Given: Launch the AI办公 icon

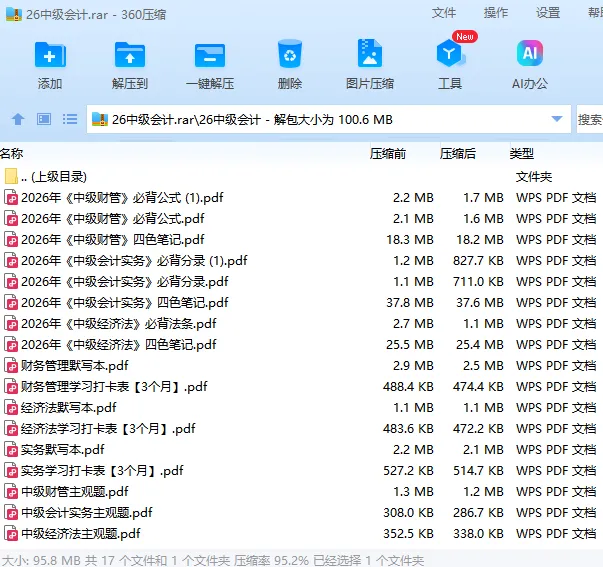Looking at the screenshot, I should click(530, 53).
